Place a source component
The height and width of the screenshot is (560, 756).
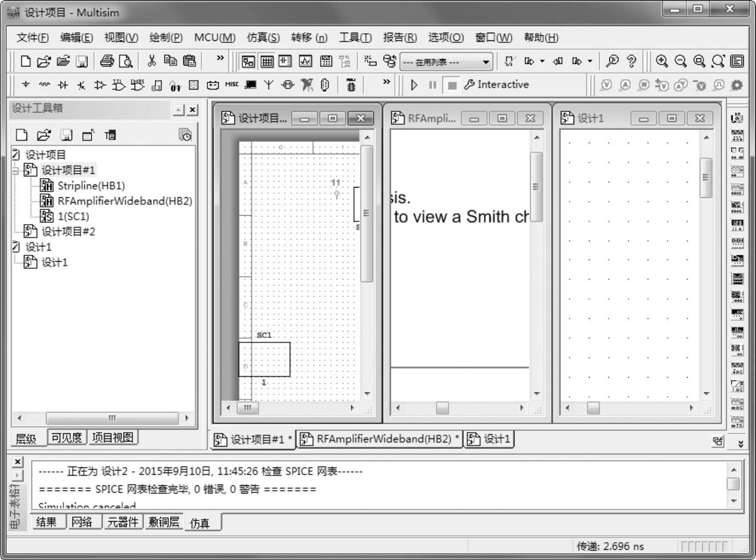pos(26,85)
